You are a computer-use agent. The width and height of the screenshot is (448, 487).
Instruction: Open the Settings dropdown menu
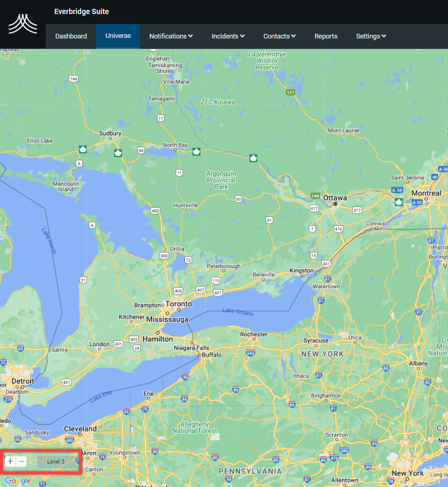coord(371,36)
